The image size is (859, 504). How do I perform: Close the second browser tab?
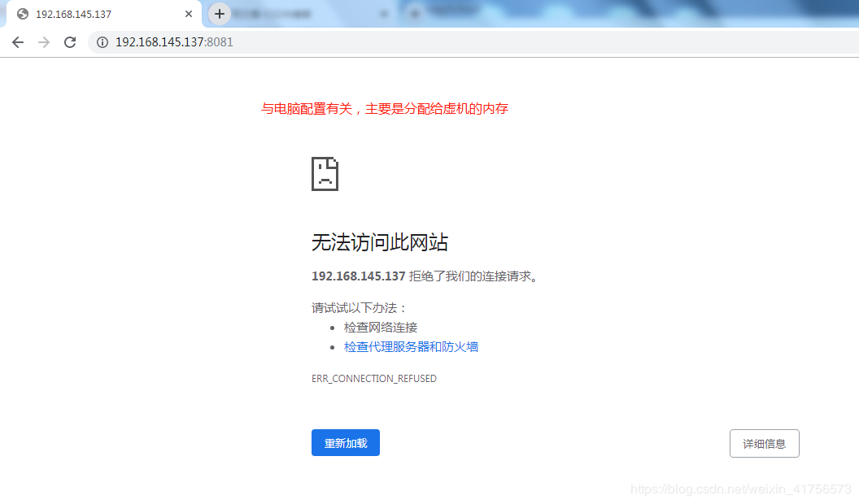coord(385,14)
